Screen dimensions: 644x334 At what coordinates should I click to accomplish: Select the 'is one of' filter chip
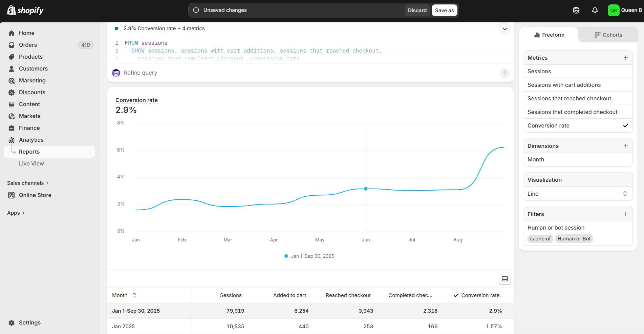coord(540,238)
